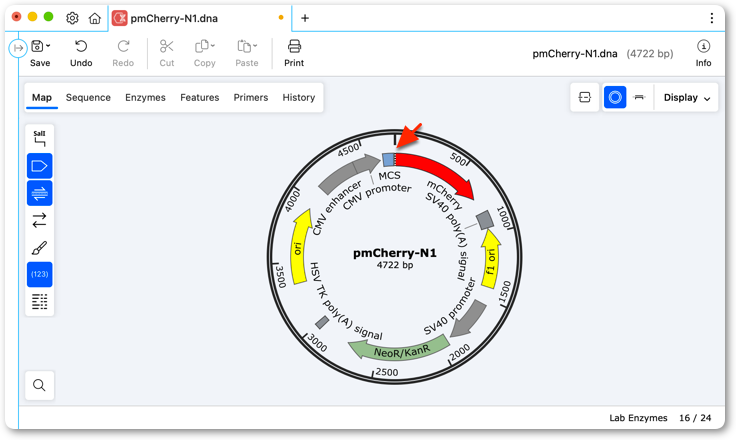Select the gray SV40 promoter arrow
736x440 pixels.
(470, 319)
